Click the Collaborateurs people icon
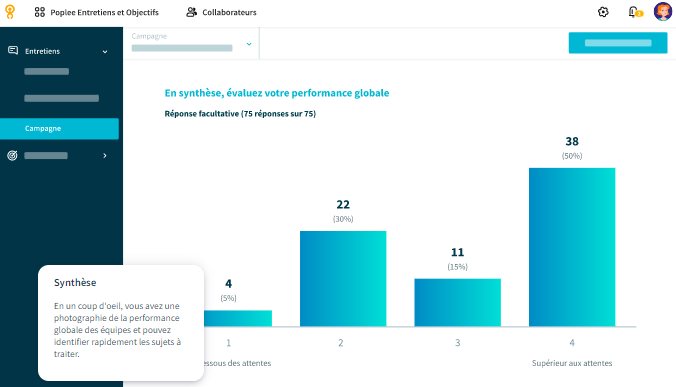Viewport: 676px width, 387px height. pyautogui.click(x=191, y=12)
